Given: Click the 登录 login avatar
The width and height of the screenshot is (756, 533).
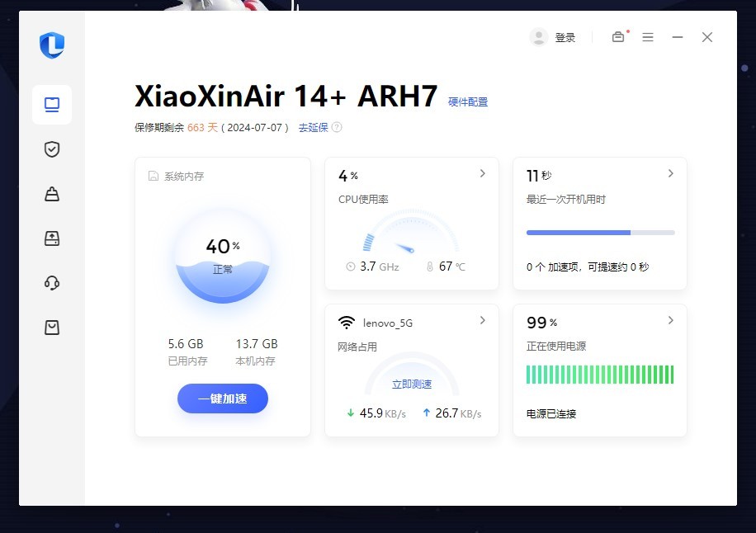Looking at the screenshot, I should coord(553,37).
